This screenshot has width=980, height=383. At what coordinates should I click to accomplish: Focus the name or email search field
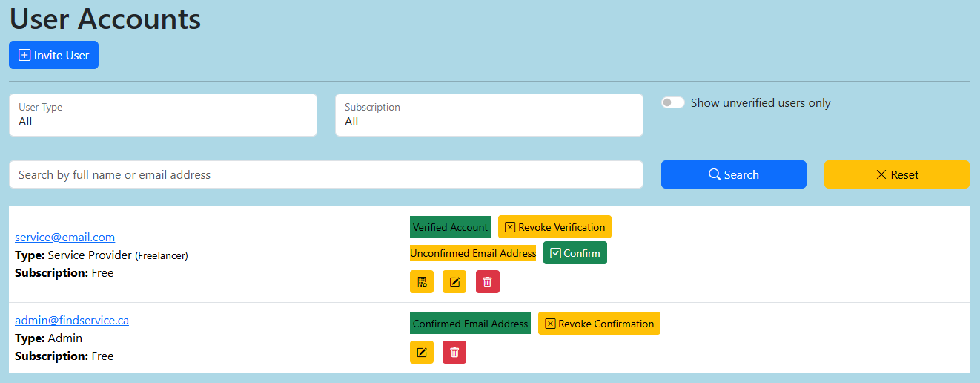[325, 174]
